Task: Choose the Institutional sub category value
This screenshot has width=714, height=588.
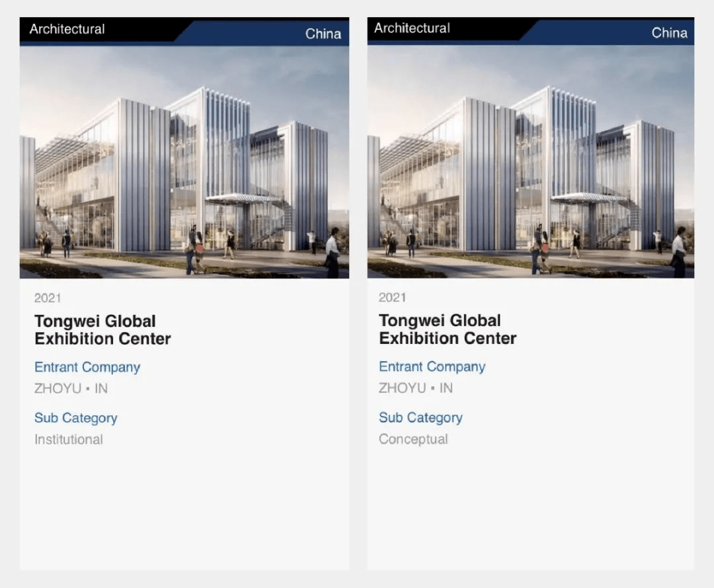Action: point(69,440)
